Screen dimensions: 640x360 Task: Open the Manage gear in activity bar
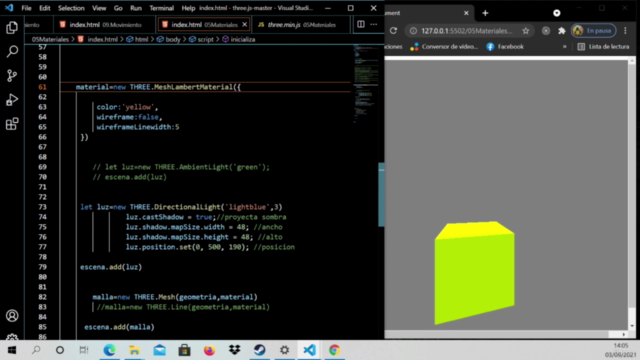12,337
